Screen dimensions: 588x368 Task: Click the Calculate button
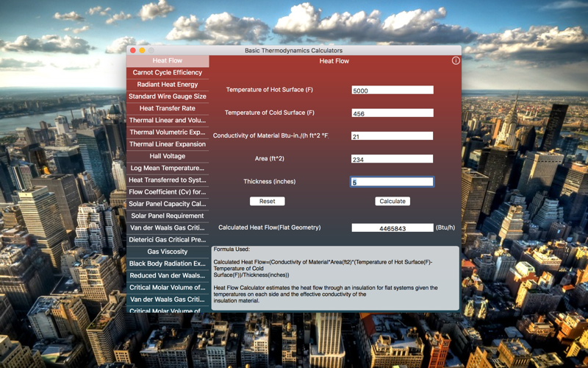[x=392, y=201]
